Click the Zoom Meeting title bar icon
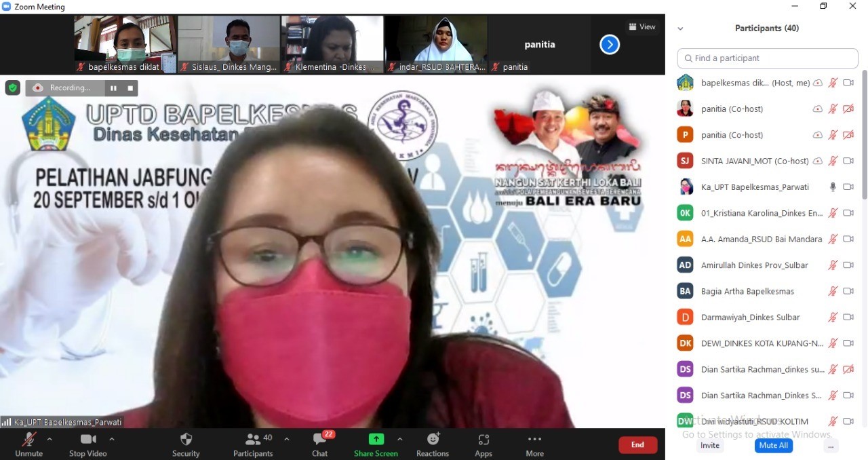868x460 pixels. pyautogui.click(x=7, y=7)
